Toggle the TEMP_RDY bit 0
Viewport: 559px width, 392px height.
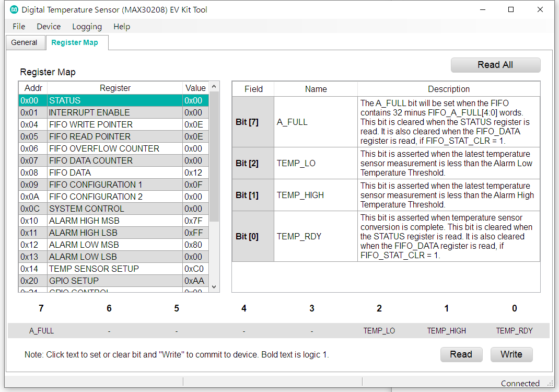point(515,331)
